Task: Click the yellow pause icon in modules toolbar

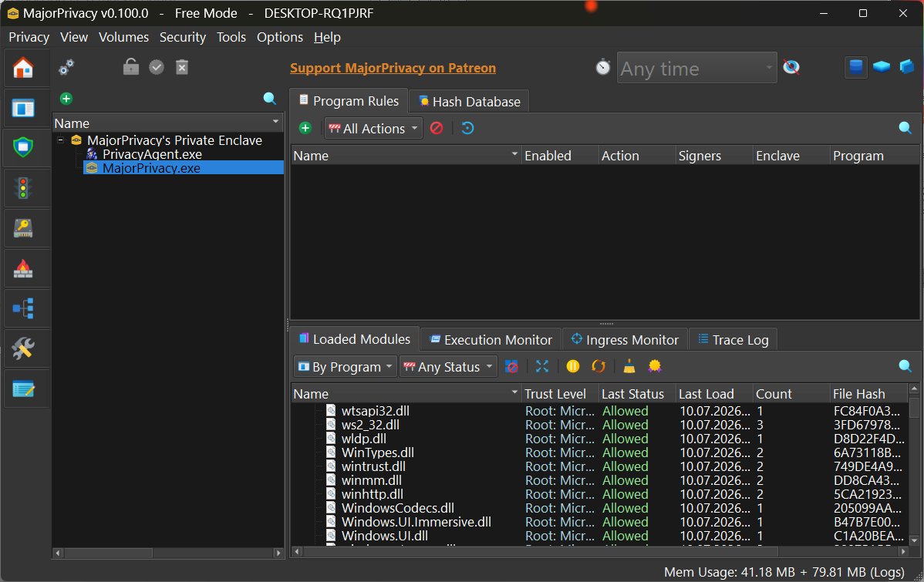Action: point(573,366)
